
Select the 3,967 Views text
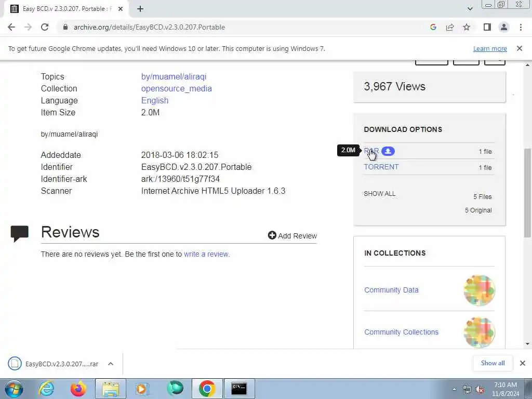coord(395,87)
